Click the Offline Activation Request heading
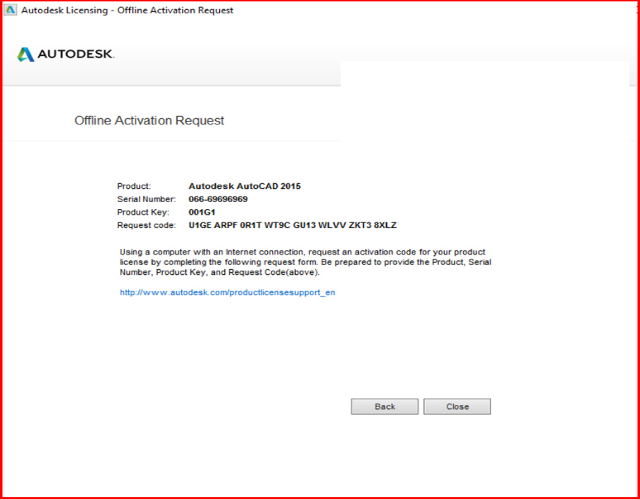This screenshot has width=640, height=500. 149,121
